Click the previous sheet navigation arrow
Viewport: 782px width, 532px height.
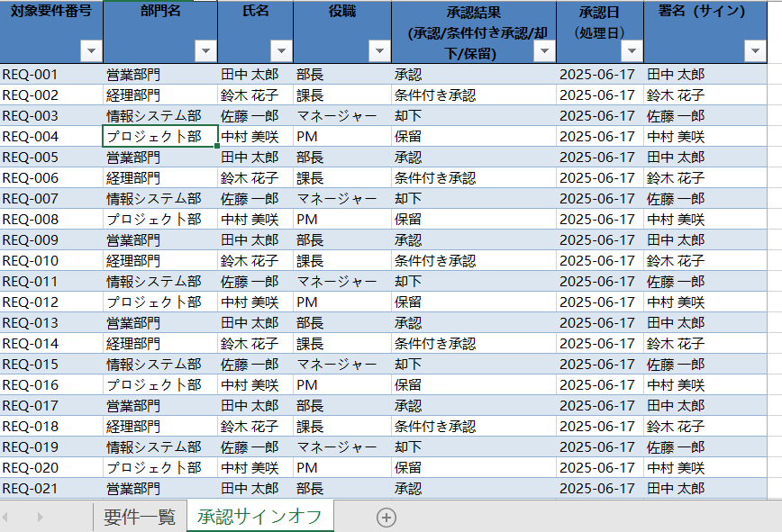point(5,518)
